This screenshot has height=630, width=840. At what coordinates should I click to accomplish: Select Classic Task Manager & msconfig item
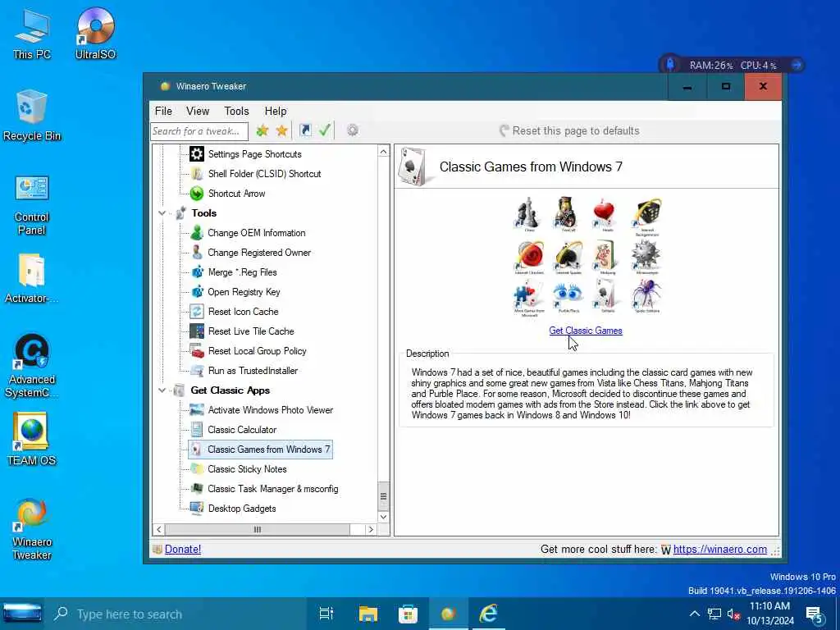click(272, 489)
